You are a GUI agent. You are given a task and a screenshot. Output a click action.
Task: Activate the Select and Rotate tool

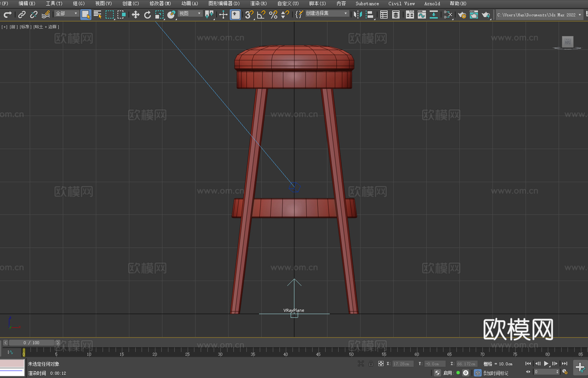[x=148, y=14]
